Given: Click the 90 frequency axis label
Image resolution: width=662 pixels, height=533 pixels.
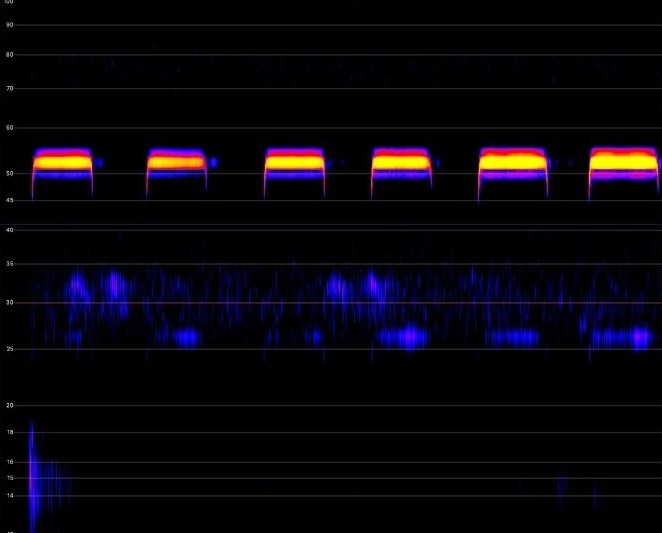Looking at the screenshot, I should point(9,24).
